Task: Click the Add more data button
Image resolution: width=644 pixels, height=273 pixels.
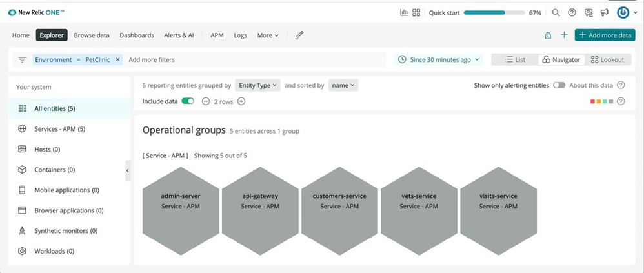Action: click(x=605, y=35)
